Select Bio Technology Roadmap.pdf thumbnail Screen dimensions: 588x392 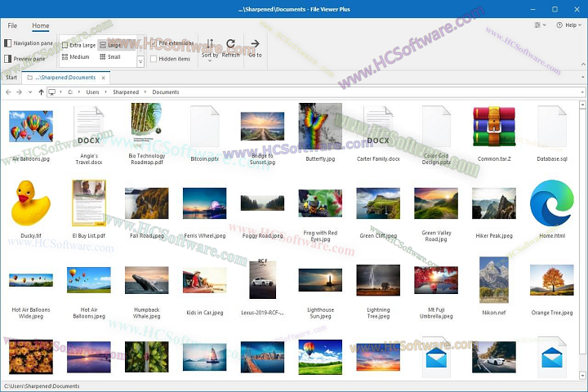pyautogui.click(x=147, y=127)
